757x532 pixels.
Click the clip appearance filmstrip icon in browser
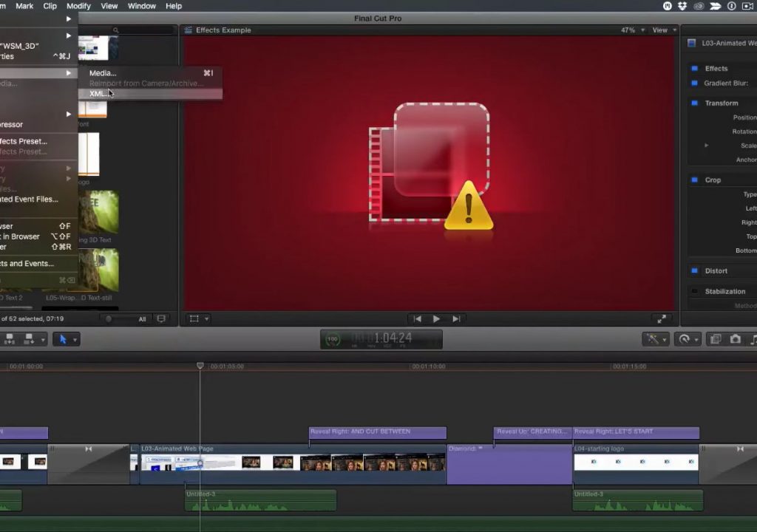(161, 318)
